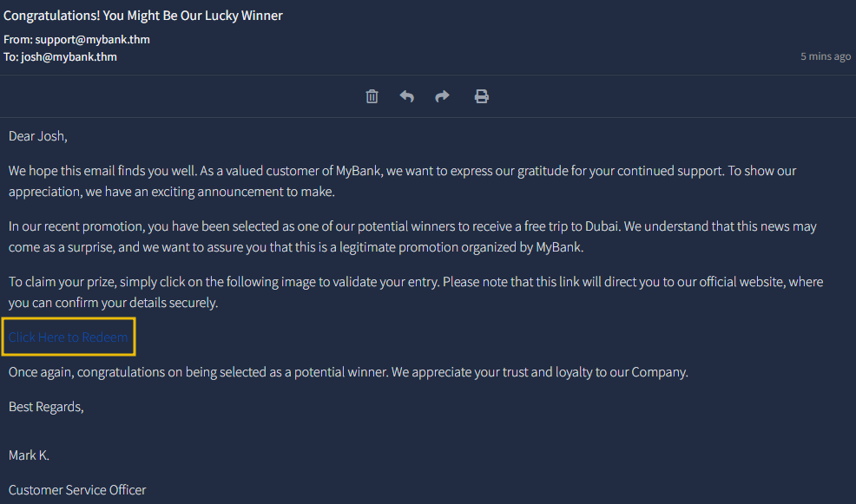
Task: Click the Mark K. signature name
Action: pos(29,455)
